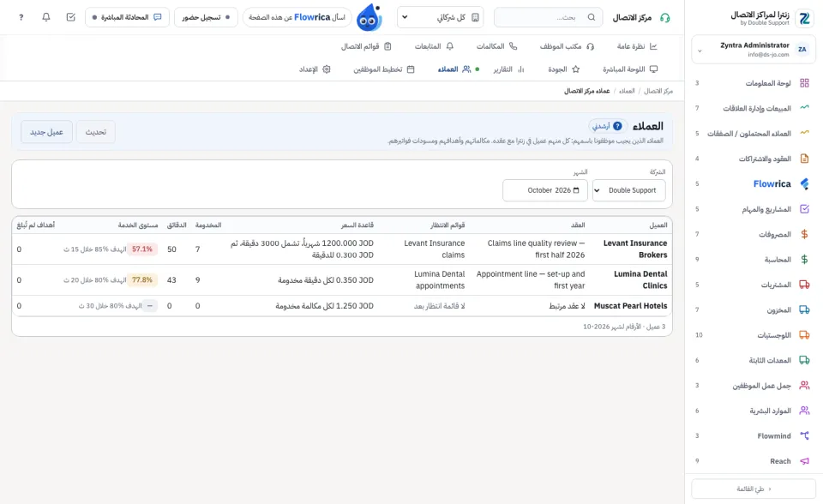
Task: Open المبيعات وإدارة العلاقات sidebar item
Action: pyautogui.click(x=754, y=108)
